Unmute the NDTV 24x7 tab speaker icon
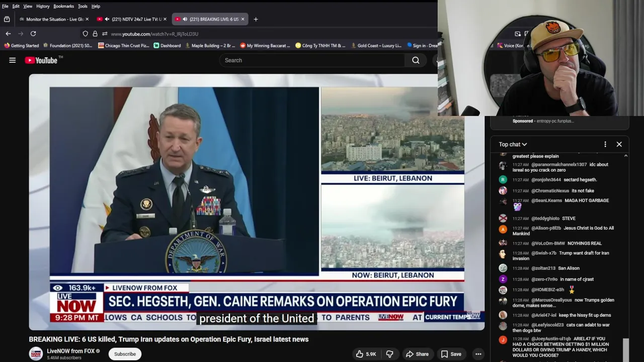Image resolution: width=644 pixels, height=362 pixels. 107,19
